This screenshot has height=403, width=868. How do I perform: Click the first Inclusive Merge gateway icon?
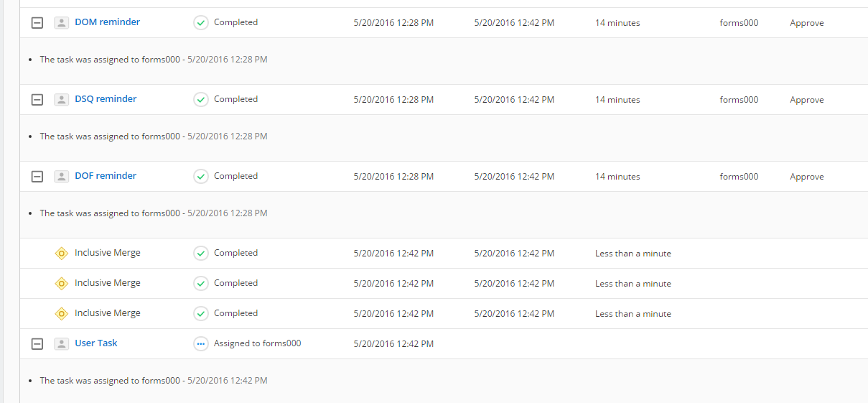click(62, 254)
